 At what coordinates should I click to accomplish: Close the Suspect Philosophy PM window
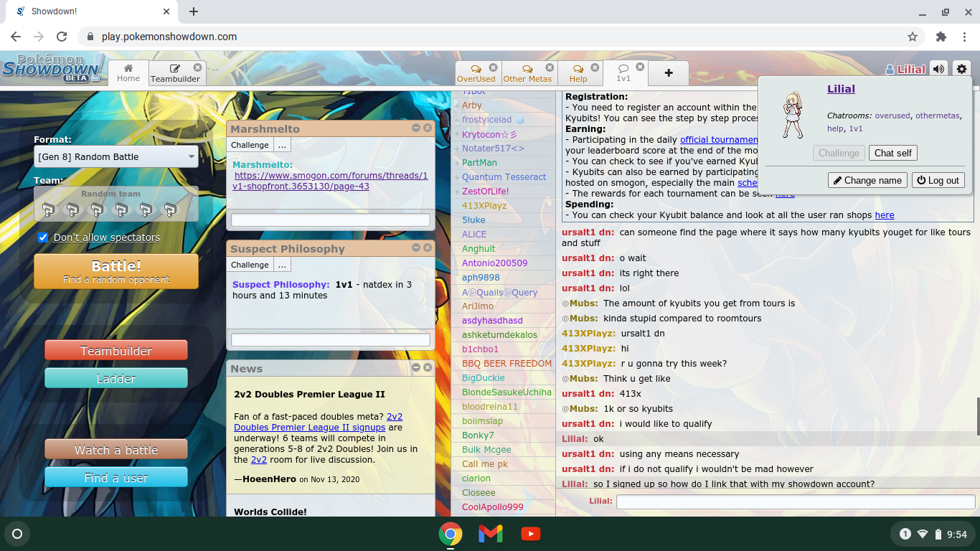428,248
